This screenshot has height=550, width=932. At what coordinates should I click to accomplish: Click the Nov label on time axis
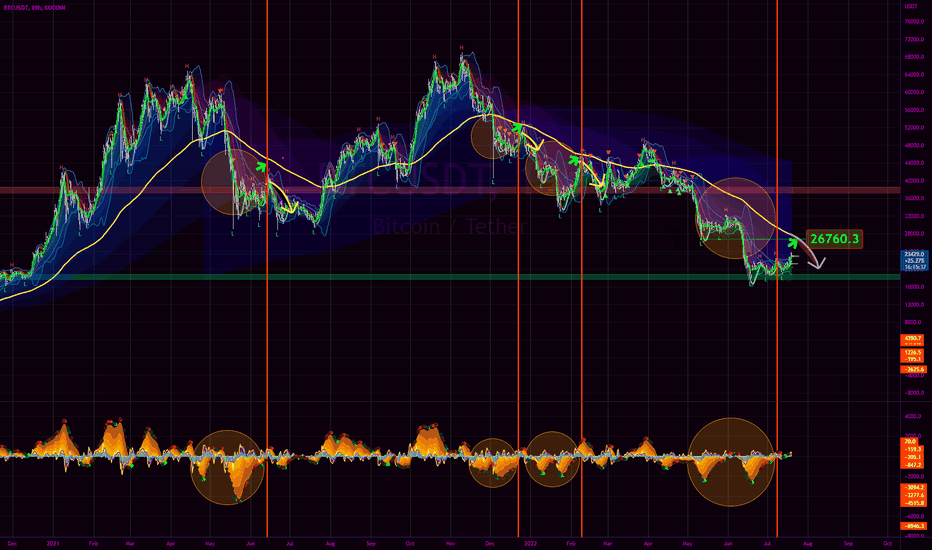click(x=450, y=543)
